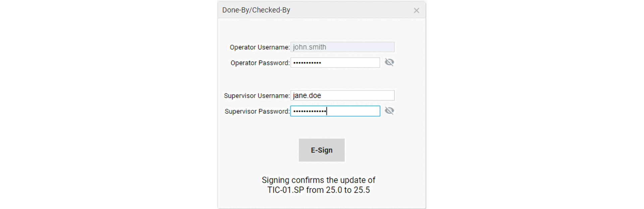644x209 pixels.
Task: Click the new value 25.5 in message
Action: click(x=362, y=190)
